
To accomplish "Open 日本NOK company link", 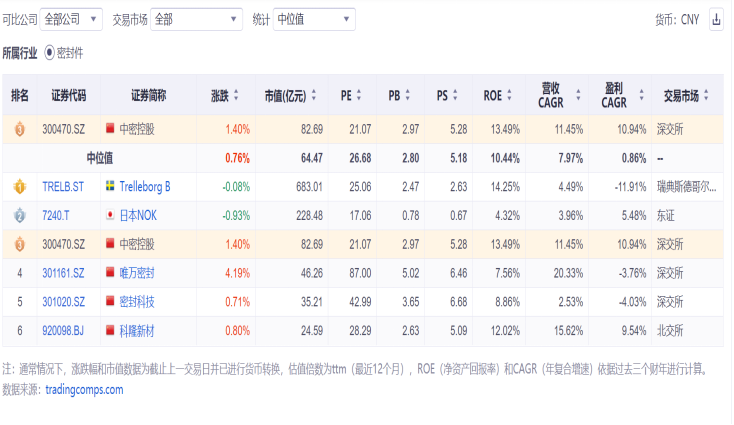I will tap(138, 216).
